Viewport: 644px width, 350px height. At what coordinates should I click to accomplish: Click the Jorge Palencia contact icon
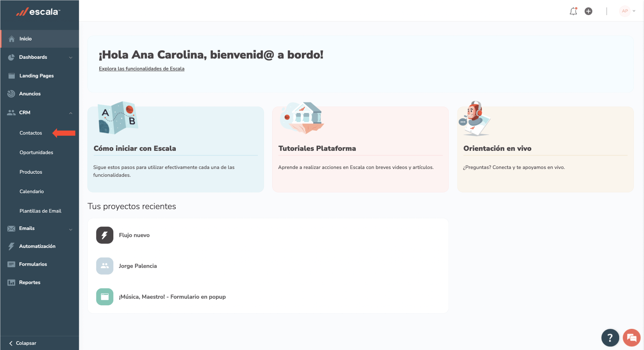coord(105,266)
